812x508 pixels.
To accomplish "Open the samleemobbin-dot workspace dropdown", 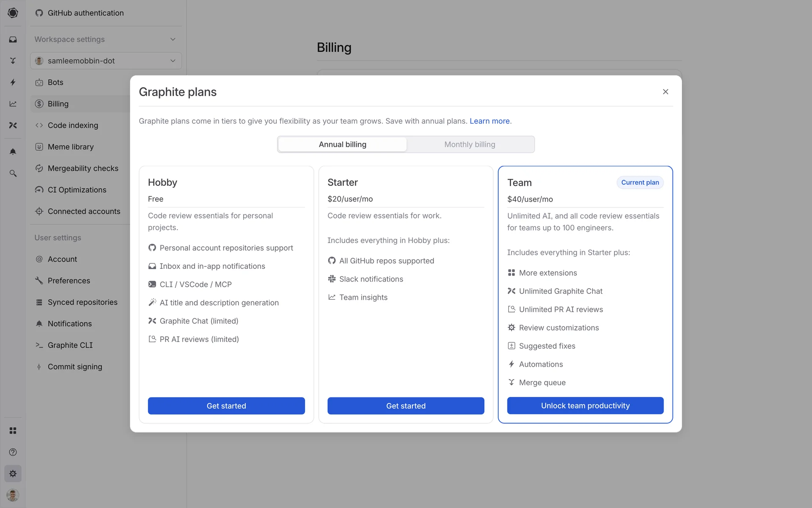I will [106, 61].
